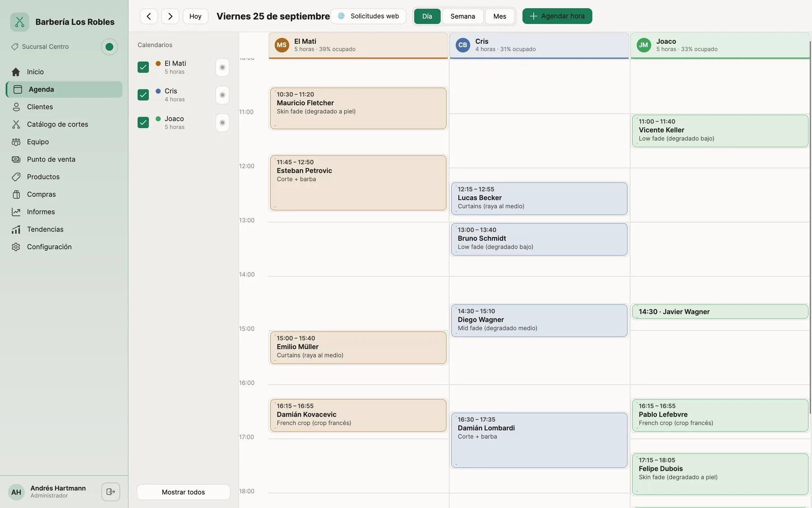Open Clientes in the sidebar
The height and width of the screenshot is (508, 812).
tap(64, 107)
